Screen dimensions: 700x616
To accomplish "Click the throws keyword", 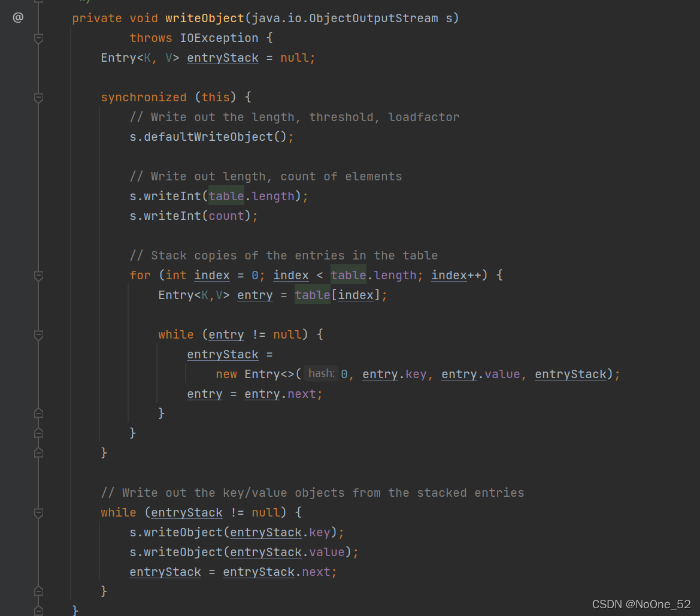I will [151, 38].
